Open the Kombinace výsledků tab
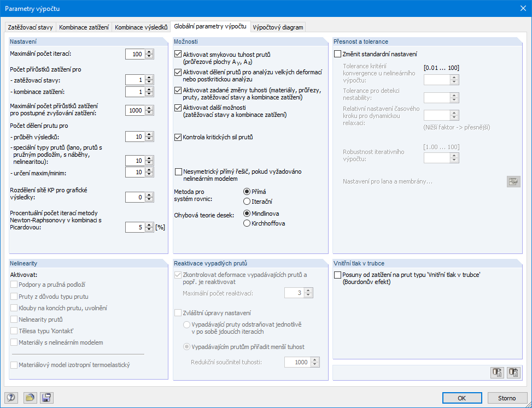Image resolution: width=532 pixels, height=408 pixels. click(x=141, y=27)
